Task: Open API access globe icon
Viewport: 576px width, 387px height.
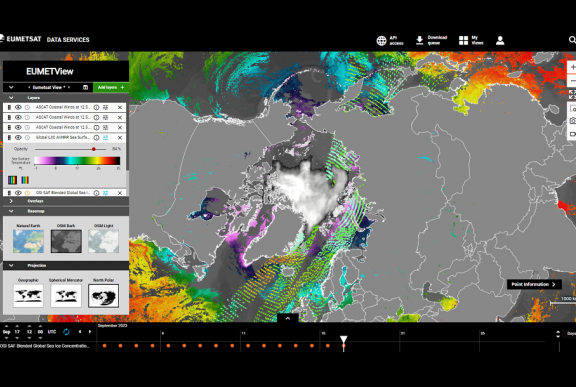Action: pos(381,40)
